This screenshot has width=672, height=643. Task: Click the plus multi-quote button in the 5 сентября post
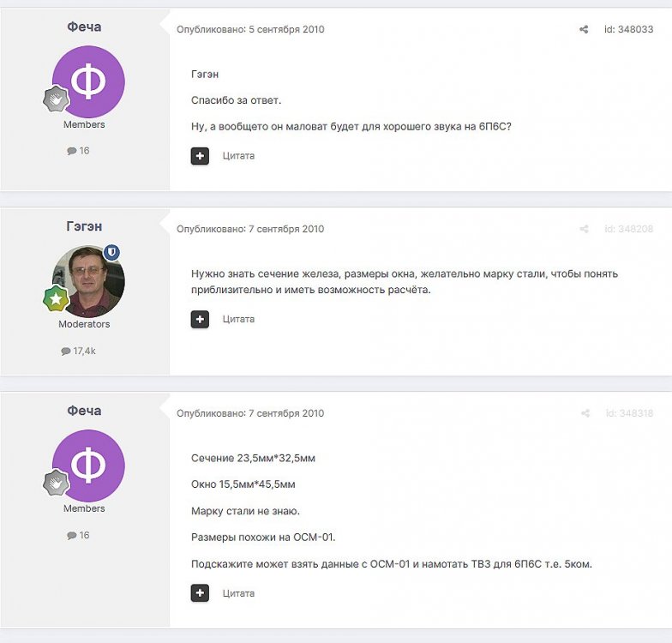200,156
